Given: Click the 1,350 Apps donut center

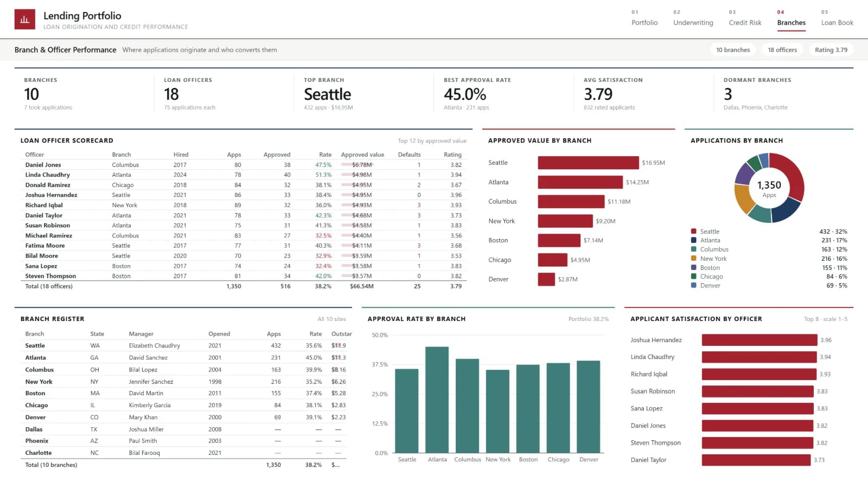Looking at the screenshot, I should pos(769,189).
